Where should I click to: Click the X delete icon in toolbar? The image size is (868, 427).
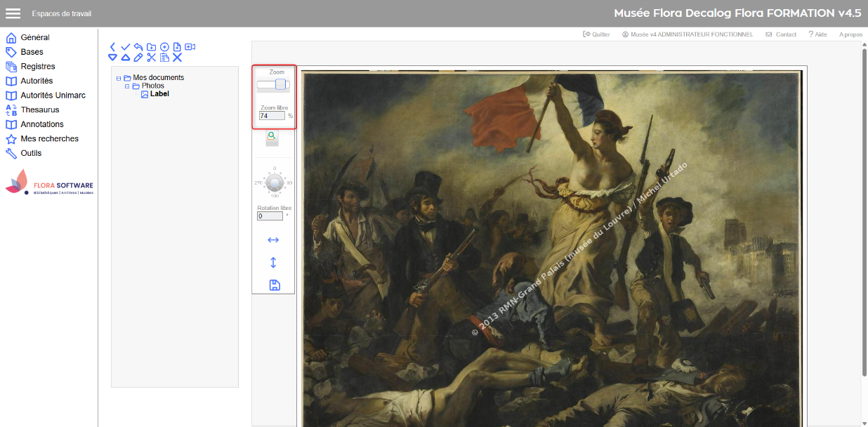pos(177,58)
